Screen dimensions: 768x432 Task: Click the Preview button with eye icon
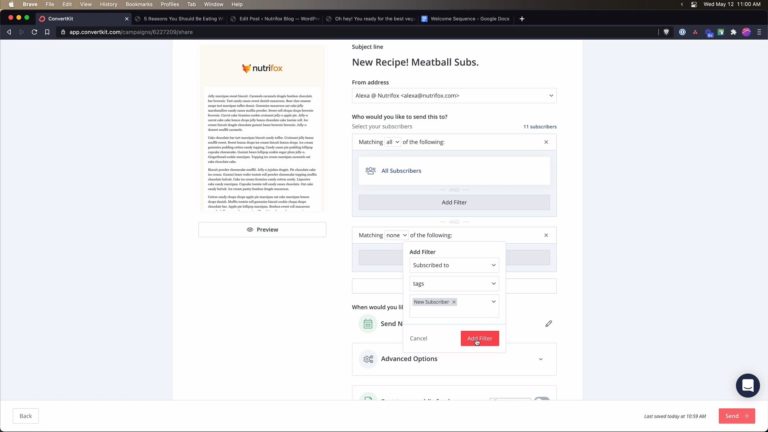262,230
